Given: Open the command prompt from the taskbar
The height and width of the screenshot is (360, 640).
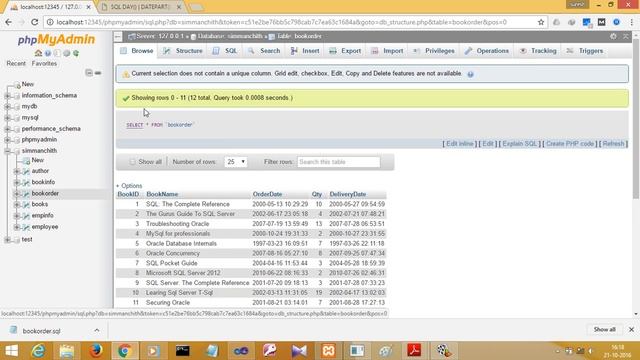Looking at the screenshot, I should (x=182, y=351).
